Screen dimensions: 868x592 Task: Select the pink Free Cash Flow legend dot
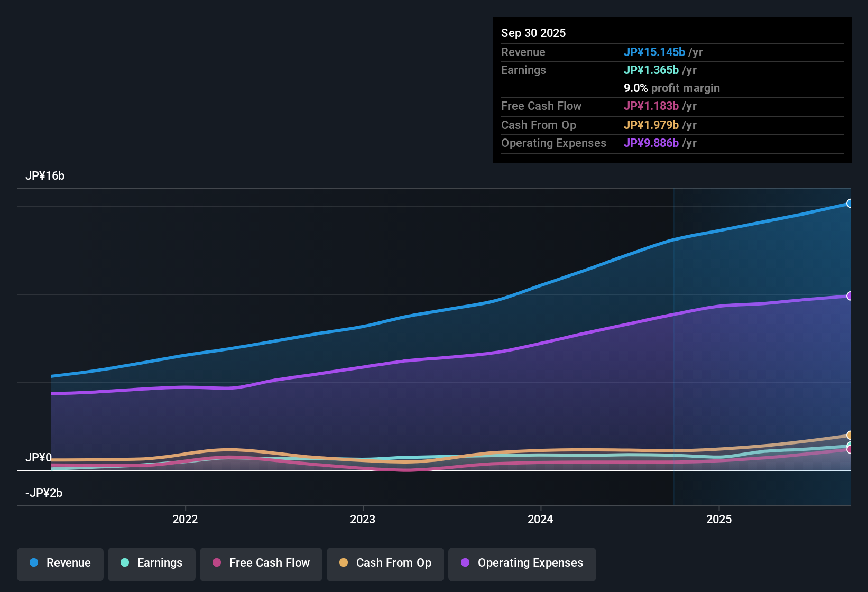coord(216,563)
